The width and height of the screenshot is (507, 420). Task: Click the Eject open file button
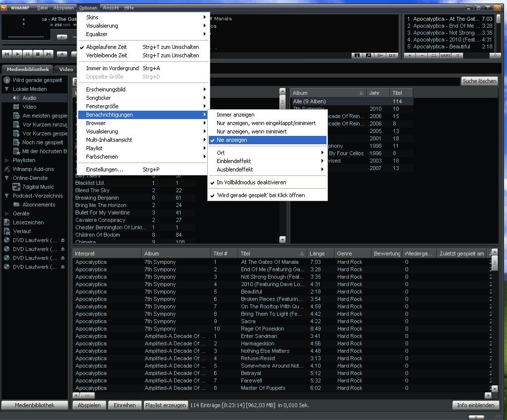coord(62,54)
